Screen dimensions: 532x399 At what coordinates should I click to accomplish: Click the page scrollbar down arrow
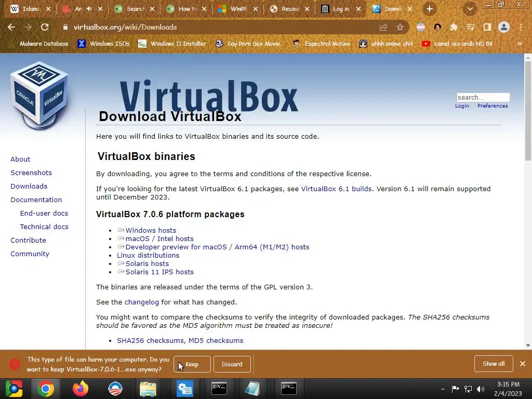(528, 345)
